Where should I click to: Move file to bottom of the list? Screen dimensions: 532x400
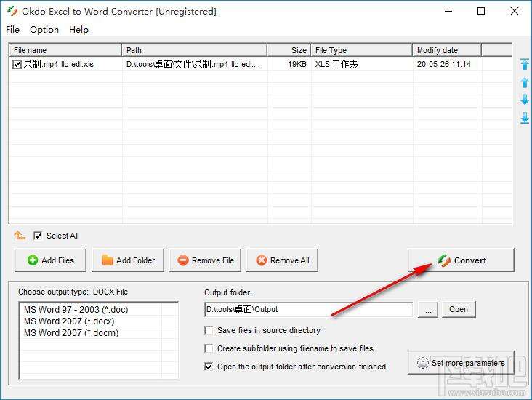(525, 118)
